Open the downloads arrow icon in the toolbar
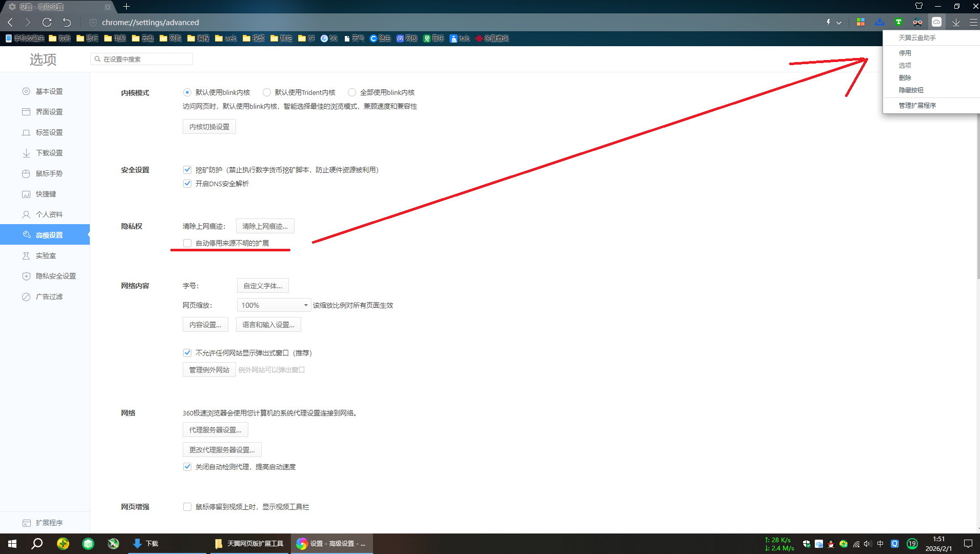This screenshot has width=980, height=554. click(956, 22)
